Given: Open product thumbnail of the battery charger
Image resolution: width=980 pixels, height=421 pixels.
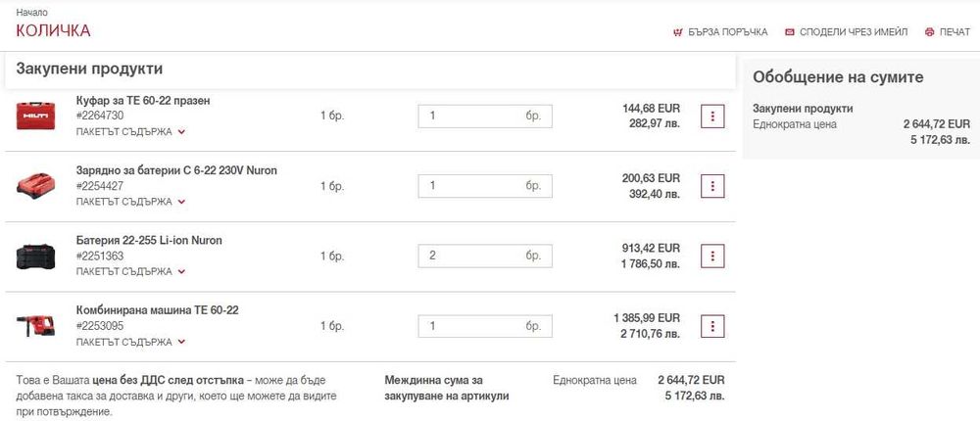Looking at the screenshot, I should pyautogui.click(x=35, y=186).
